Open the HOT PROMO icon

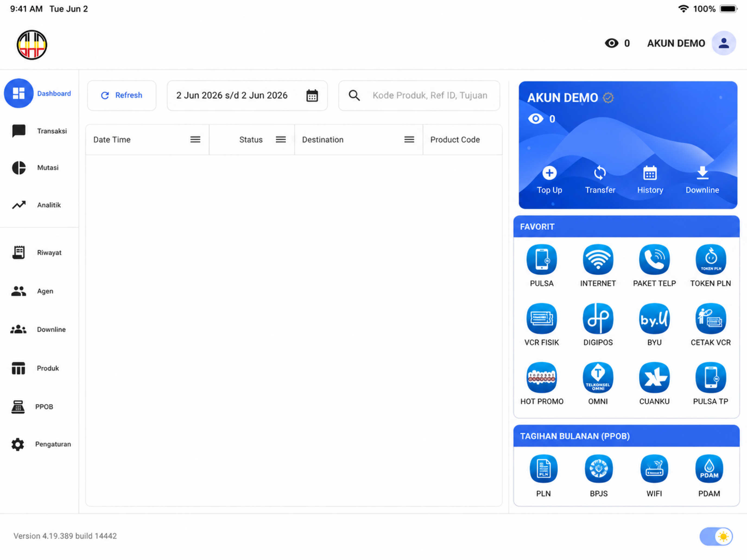tap(541, 377)
